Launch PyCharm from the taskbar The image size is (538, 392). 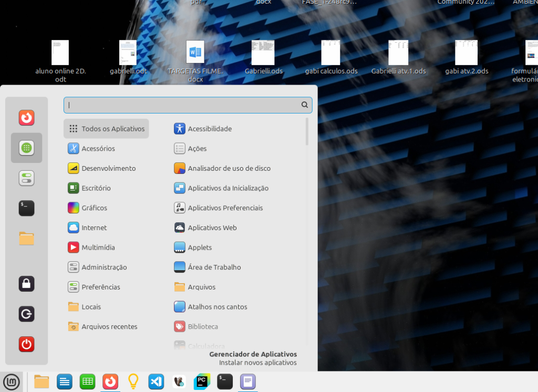tap(202, 381)
